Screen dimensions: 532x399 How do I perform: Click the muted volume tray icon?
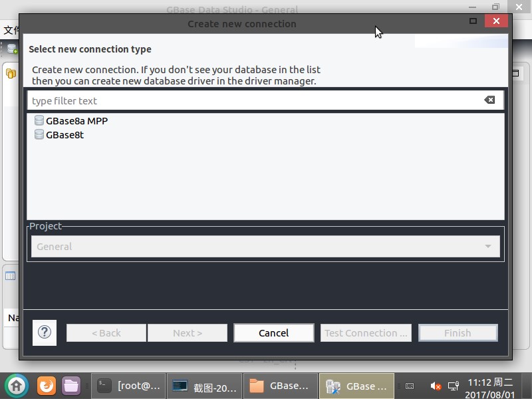[x=436, y=386]
